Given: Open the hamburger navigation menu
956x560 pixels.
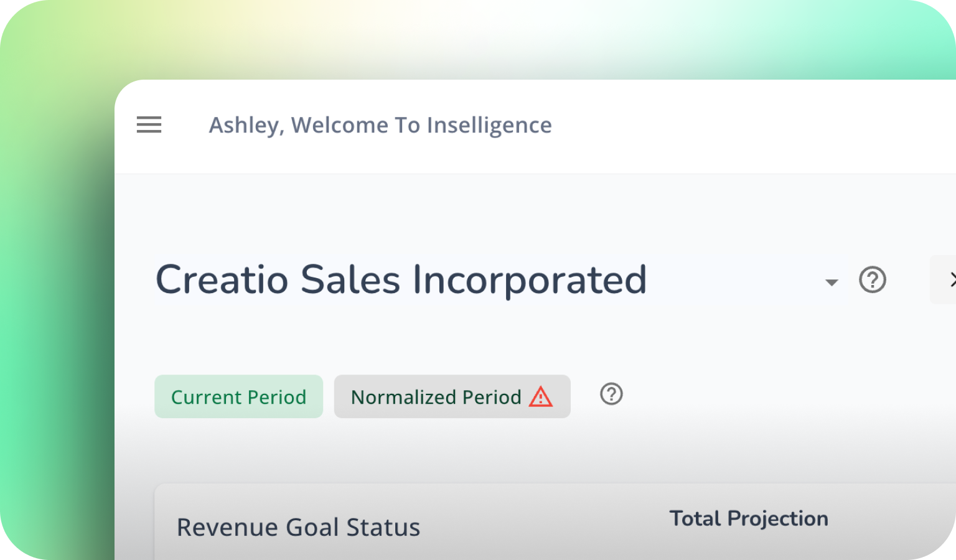Looking at the screenshot, I should click(149, 125).
